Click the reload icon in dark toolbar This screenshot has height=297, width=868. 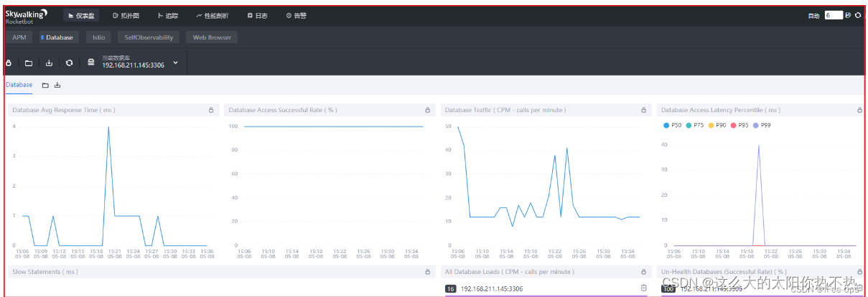coord(69,63)
